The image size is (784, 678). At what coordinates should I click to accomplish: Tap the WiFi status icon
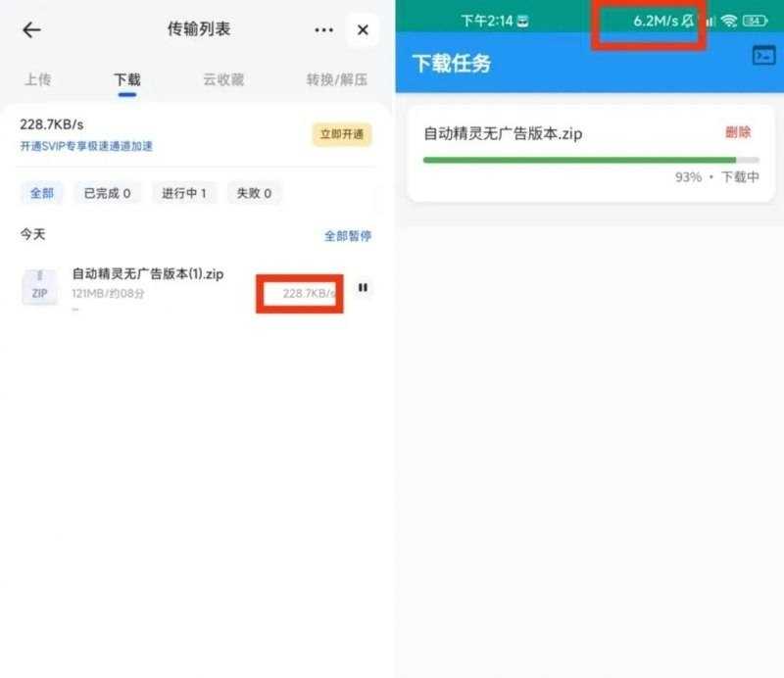click(729, 21)
